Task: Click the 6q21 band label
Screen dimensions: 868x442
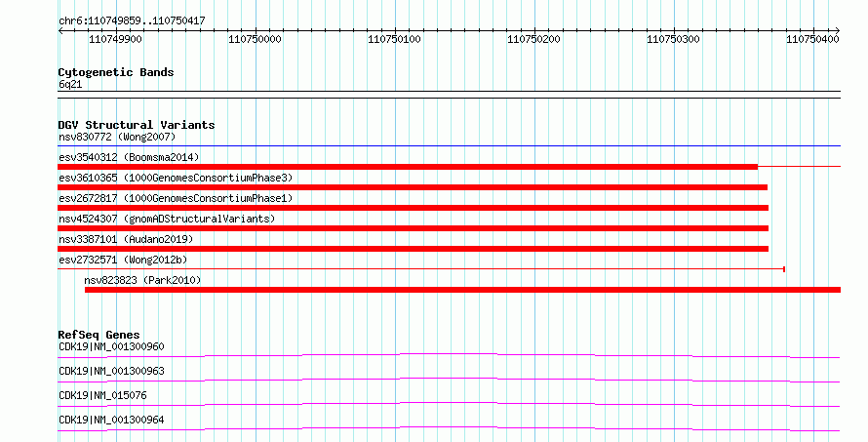Action: click(70, 84)
